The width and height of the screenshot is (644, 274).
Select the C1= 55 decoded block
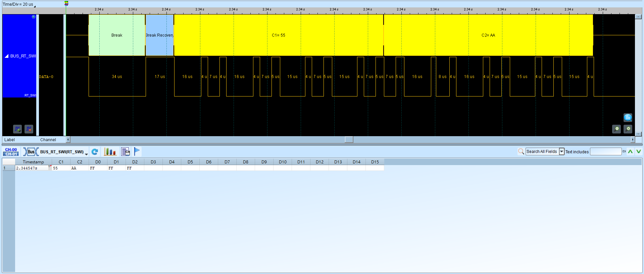point(279,35)
